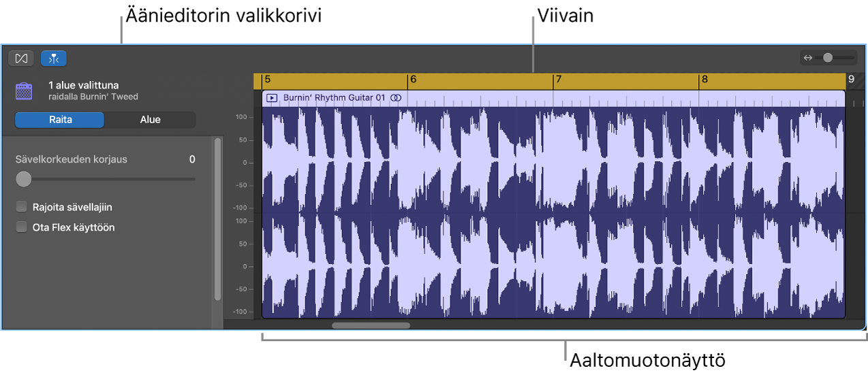Click bar 7 on the ruler

click(x=558, y=80)
